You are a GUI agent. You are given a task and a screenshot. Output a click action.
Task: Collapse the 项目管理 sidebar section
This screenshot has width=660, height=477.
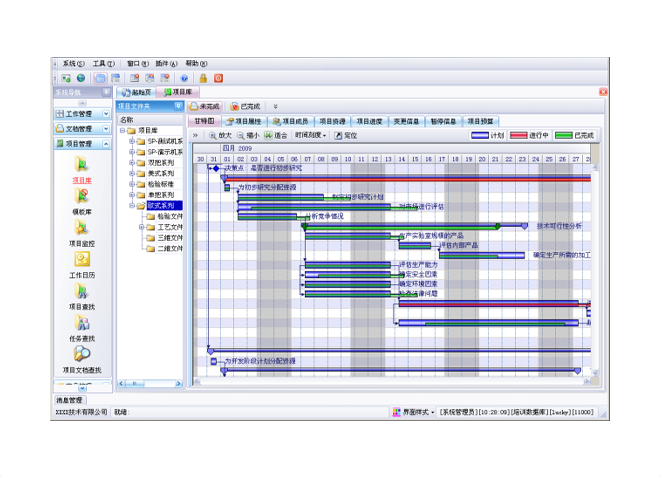[x=104, y=143]
